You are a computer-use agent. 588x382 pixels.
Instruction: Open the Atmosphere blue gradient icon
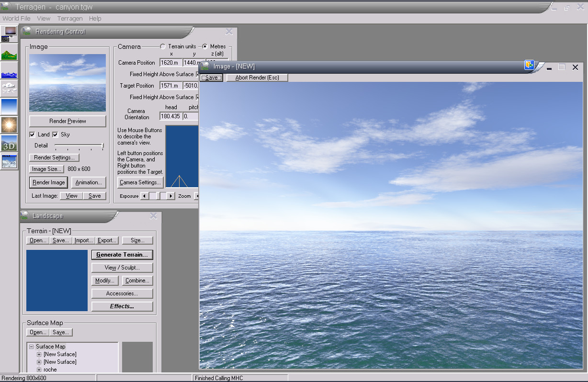click(9, 107)
